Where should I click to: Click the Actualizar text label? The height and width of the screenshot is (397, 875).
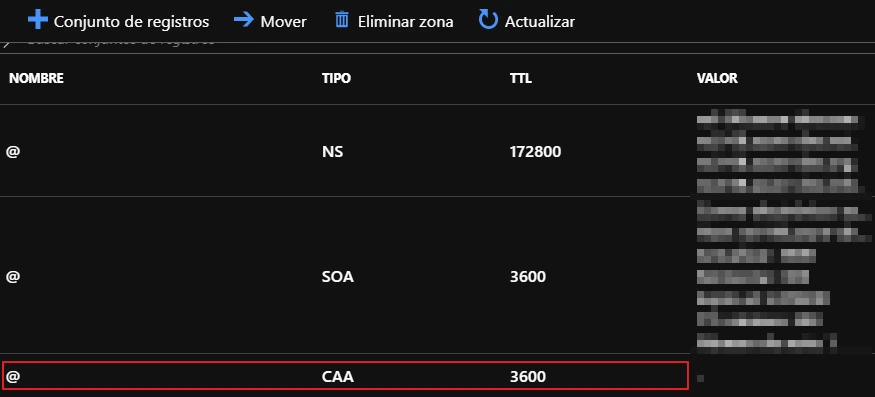coord(540,22)
